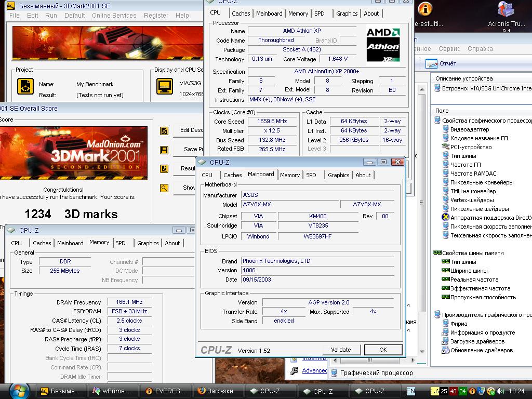
Task: Open SPD tab in front CPU-Z Mainboard window
Action: [311, 175]
